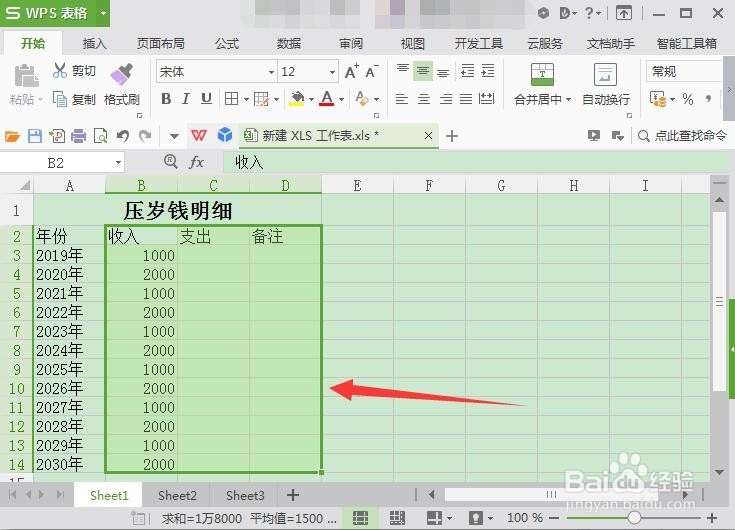
Task: Toggle middle vertical alignment
Action: click(423, 71)
